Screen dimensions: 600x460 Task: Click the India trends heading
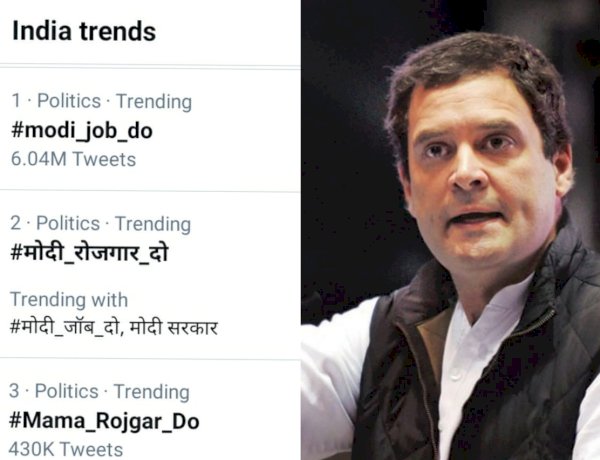(x=84, y=31)
